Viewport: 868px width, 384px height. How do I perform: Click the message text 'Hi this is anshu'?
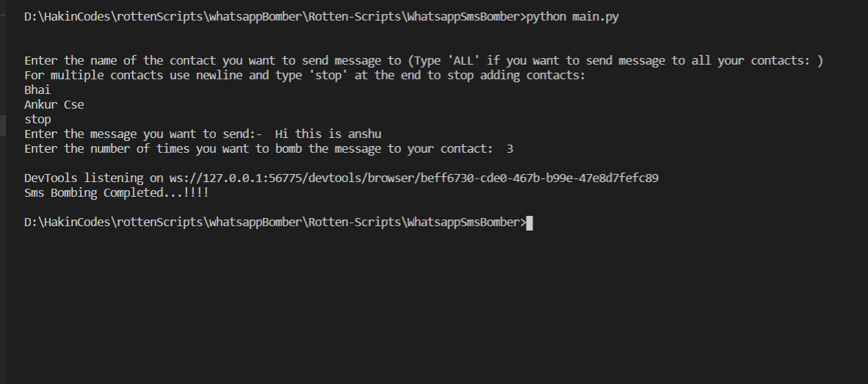[328, 134]
